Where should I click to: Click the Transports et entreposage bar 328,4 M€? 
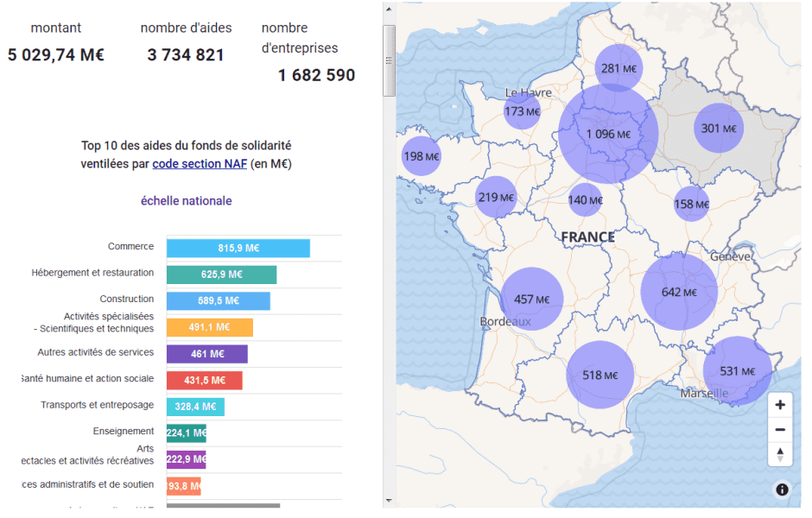(x=195, y=407)
